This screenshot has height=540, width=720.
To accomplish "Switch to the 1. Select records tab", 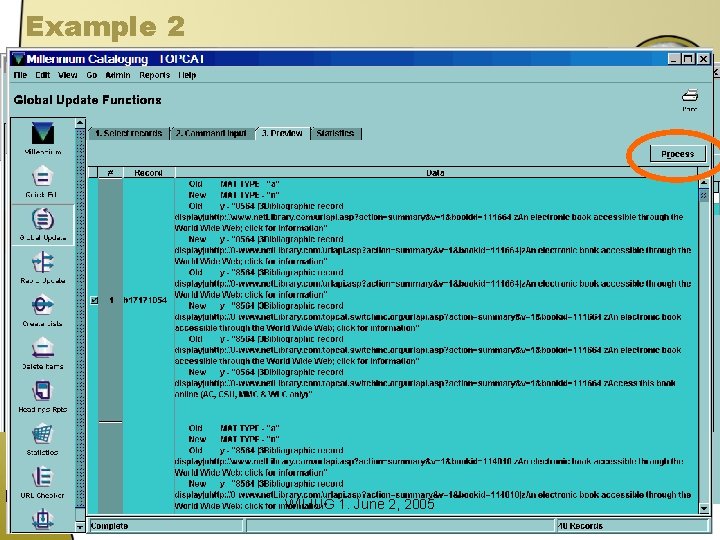I will pyautogui.click(x=129, y=133).
